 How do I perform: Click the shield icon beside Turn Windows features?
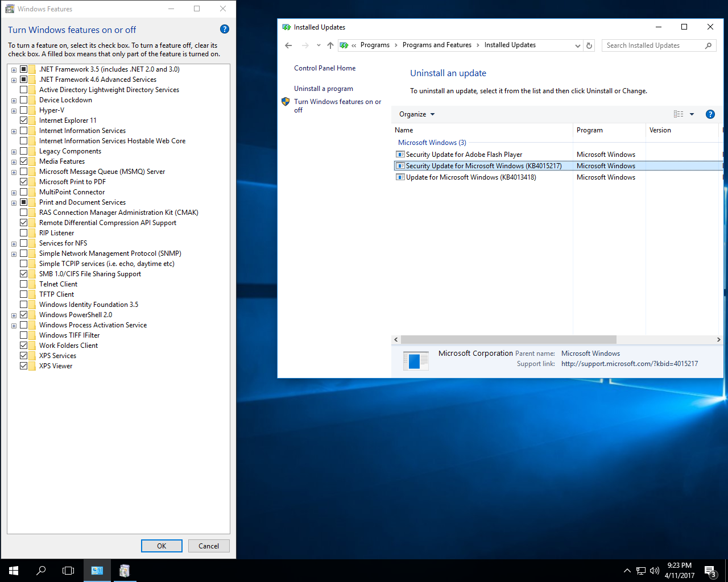click(286, 102)
